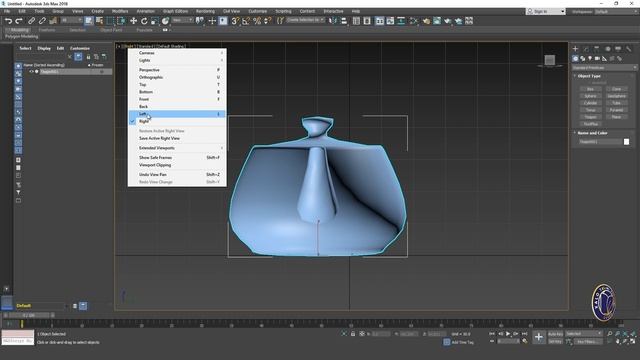Click the Key Filters button
640x360 pixels.
(x=587, y=342)
